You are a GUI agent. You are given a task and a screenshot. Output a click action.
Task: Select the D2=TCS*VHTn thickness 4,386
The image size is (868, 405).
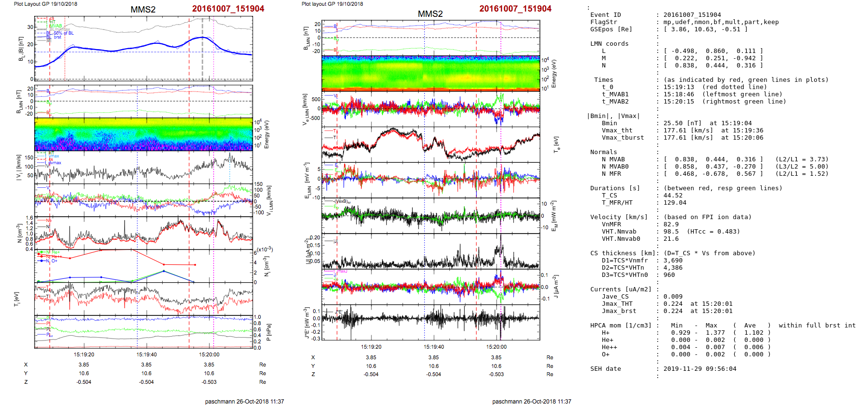coord(673,268)
